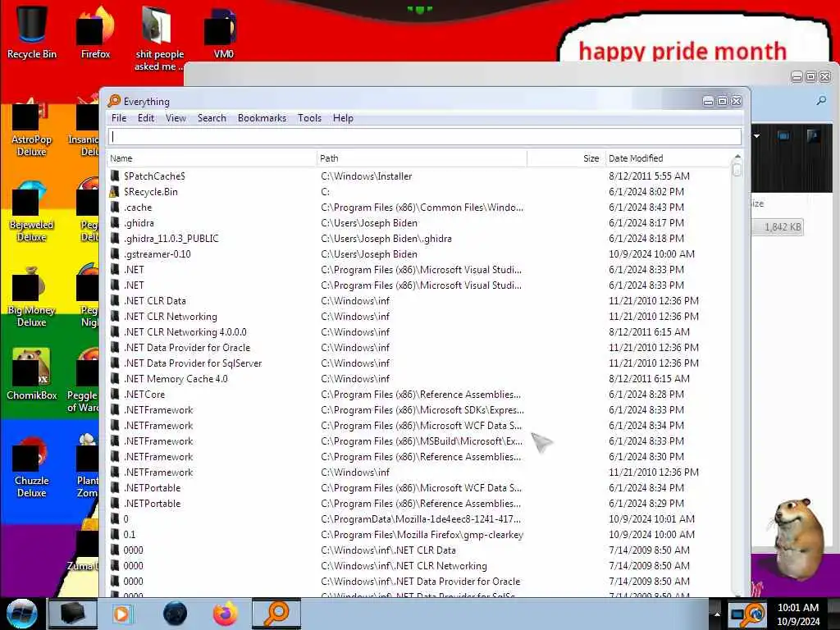The height and width of the screenshot is (630, 840).
Task: Click the C:\Windows\Installer path cell
Action: click(367, 176)
